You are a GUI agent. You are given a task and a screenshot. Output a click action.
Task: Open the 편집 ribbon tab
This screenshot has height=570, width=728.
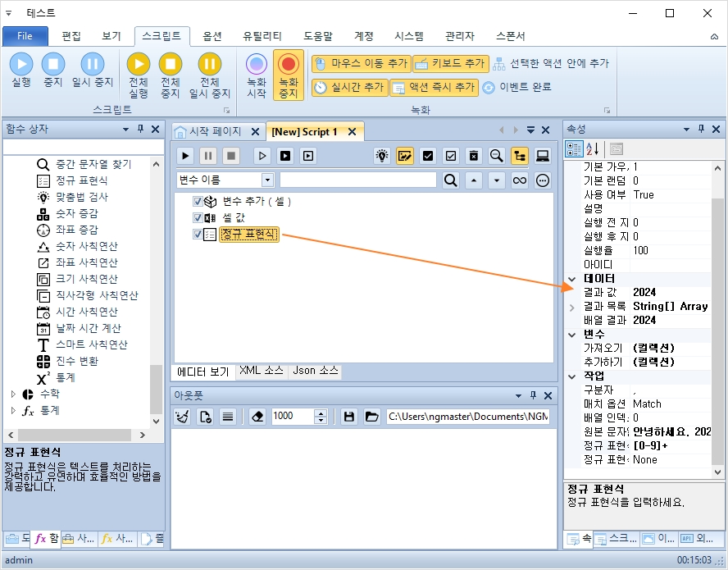point(71,36)
